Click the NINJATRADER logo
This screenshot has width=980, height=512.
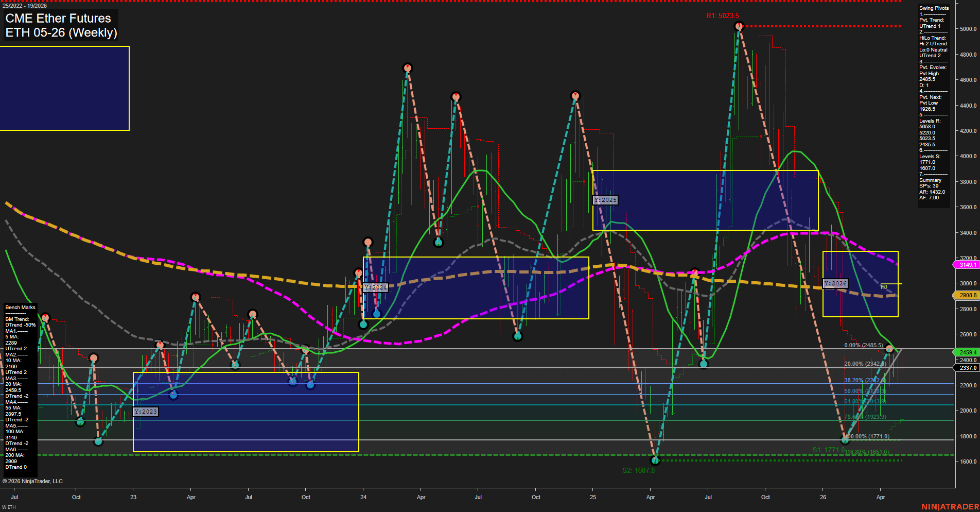(950, 507)
